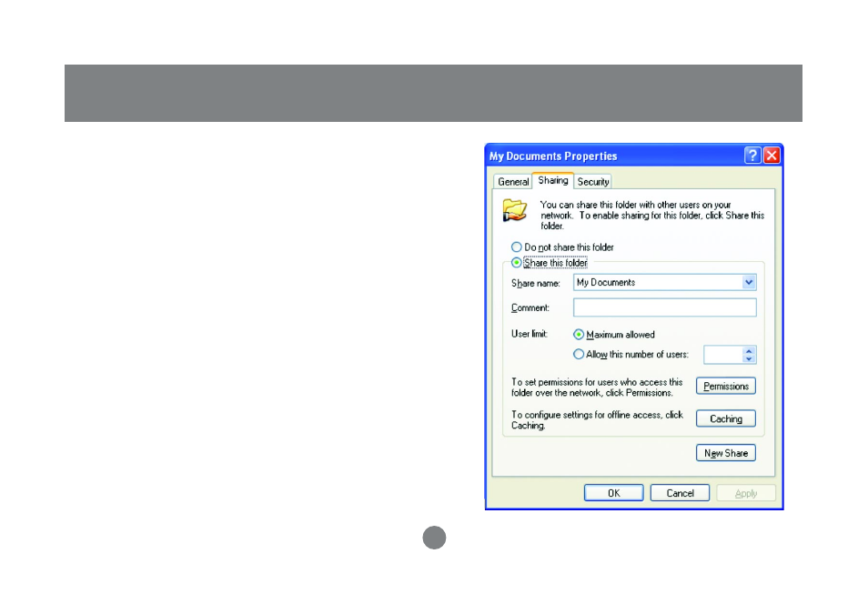Click the Apply button
The width and height of the screenshot is (868, 604).
click(x=746, y=493)
